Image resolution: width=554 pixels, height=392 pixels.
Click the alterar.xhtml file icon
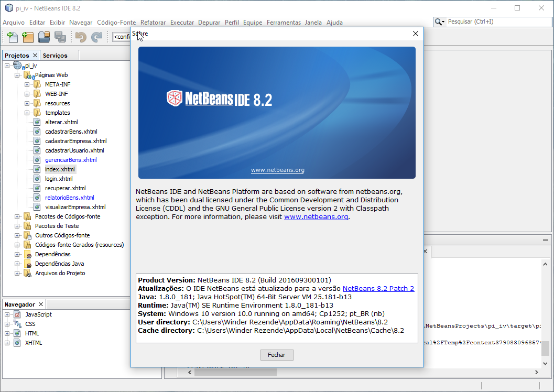(37, 122)
